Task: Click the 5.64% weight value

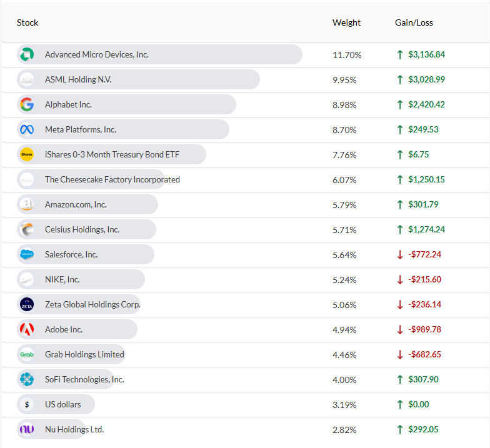Action: (x=344, y=255)
